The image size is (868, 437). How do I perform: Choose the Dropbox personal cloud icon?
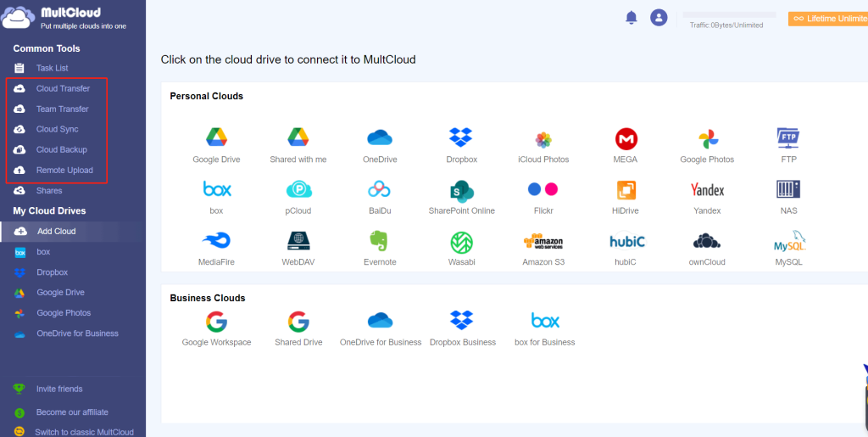(460, 137)
